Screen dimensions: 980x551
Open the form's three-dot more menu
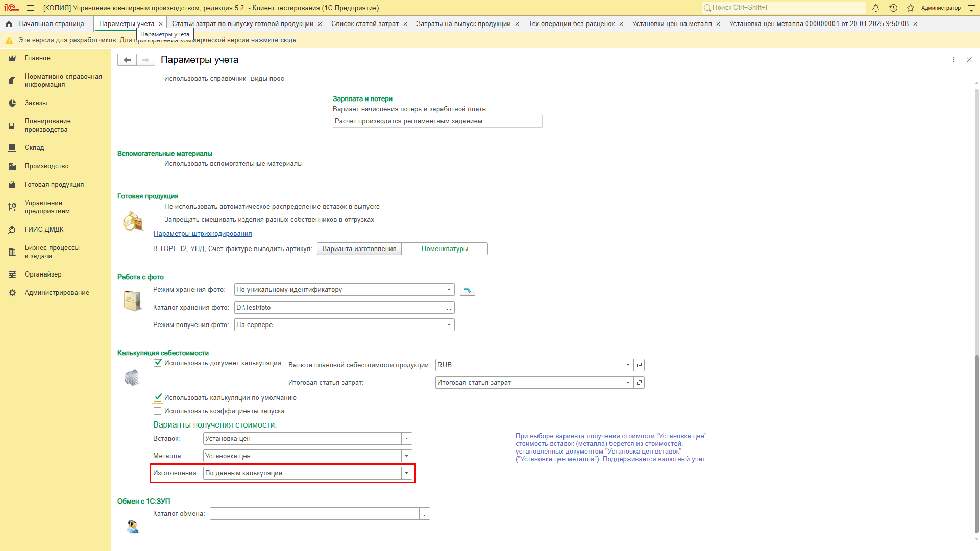[954, 60]
